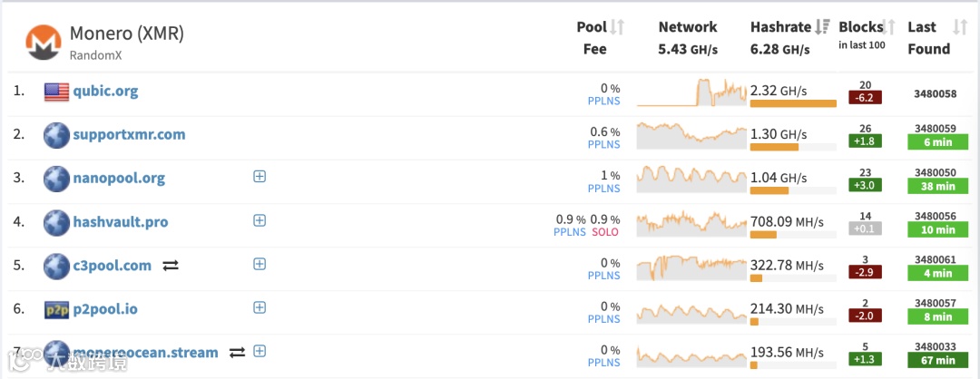
Task: Expand the nanopool.org row details
Action: pos(260,177)
